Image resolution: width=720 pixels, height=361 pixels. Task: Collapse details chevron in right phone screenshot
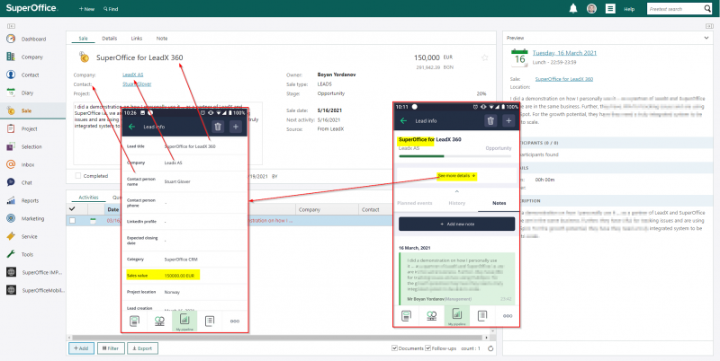point(456,191)
